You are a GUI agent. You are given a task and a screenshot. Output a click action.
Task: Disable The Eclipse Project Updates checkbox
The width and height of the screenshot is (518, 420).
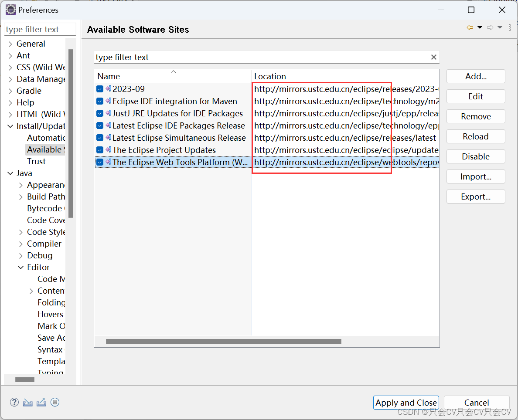[100, 150]
